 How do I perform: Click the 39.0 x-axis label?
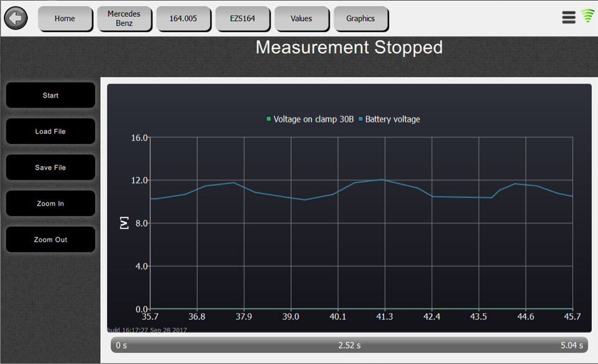click(291, 317)
